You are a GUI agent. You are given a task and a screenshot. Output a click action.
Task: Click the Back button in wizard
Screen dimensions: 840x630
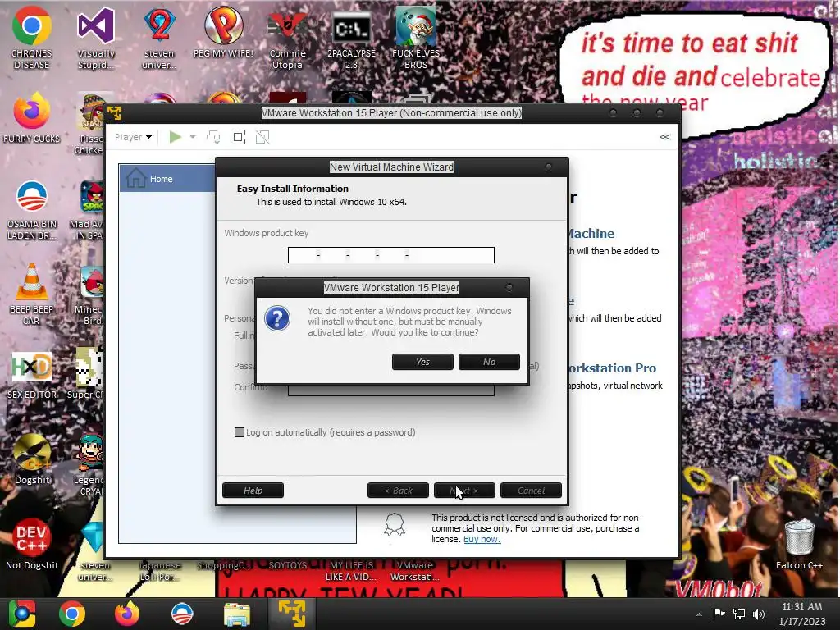pyautogui.click(x=398, y=491)
